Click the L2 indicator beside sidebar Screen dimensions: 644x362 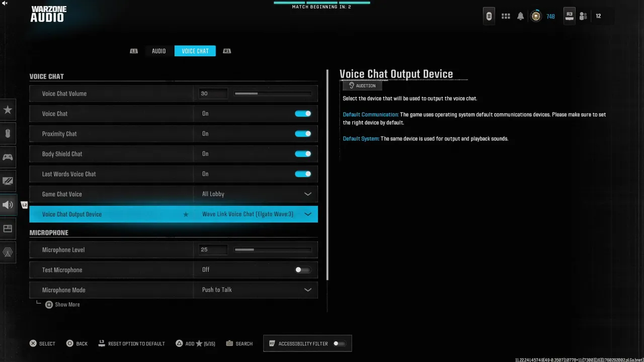tap(24, 205)
